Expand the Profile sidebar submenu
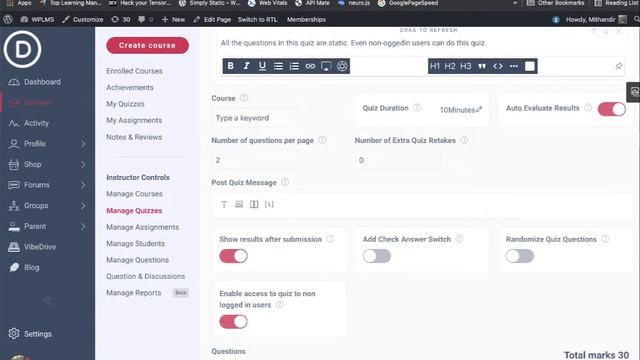 point(83,144)
